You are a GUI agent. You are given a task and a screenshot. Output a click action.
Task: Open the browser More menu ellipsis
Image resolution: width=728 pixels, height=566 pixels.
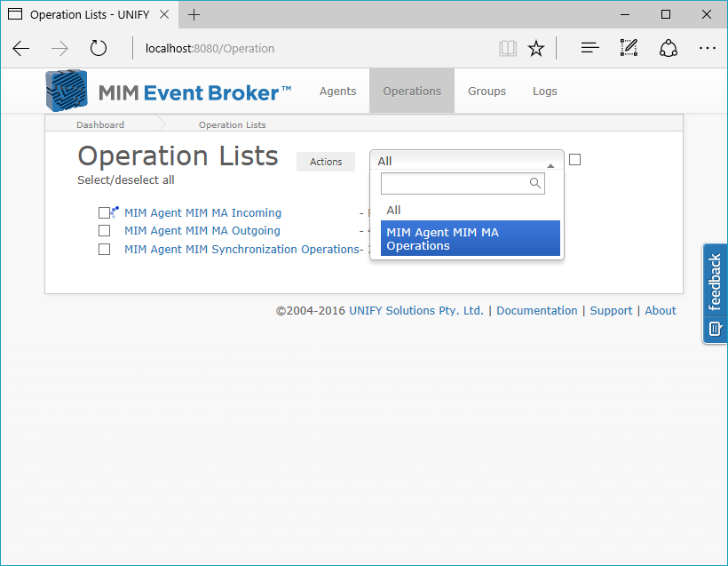707,48
